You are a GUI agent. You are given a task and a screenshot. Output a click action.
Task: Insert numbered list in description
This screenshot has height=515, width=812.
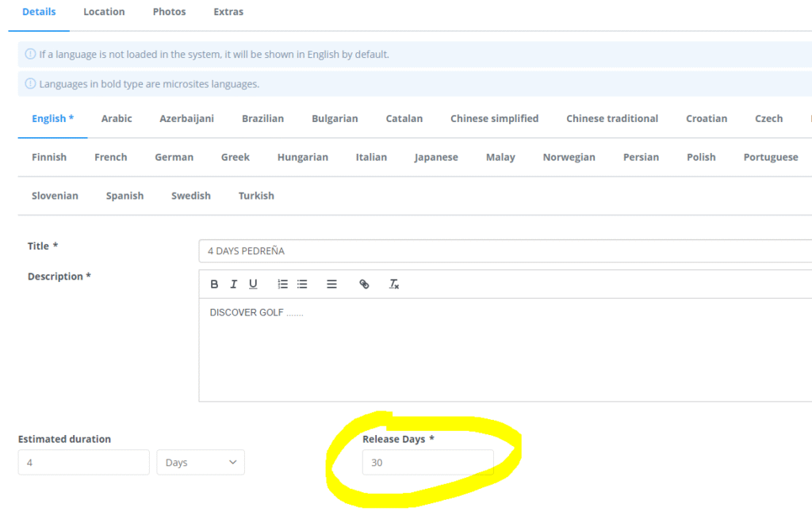click(282, 284)
